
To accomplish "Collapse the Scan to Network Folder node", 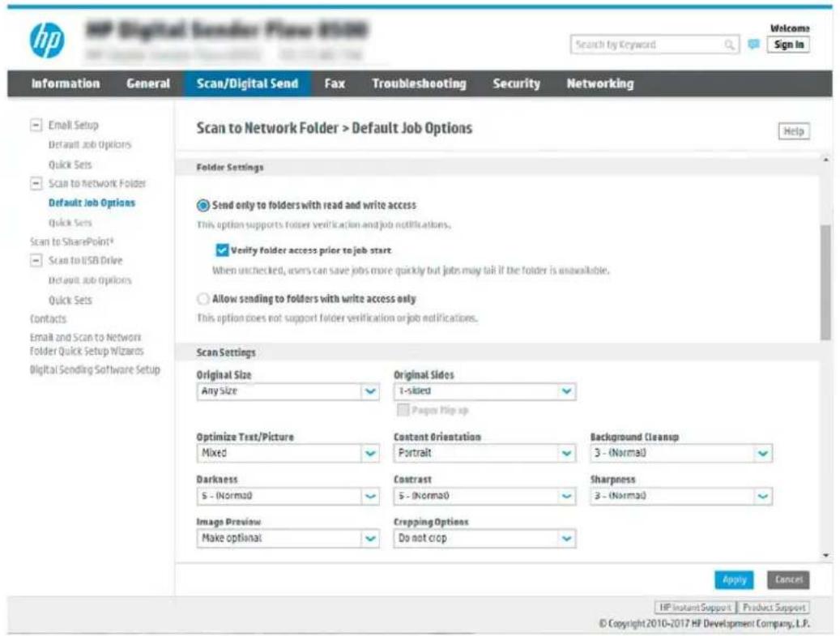I will tap(36, 184).
